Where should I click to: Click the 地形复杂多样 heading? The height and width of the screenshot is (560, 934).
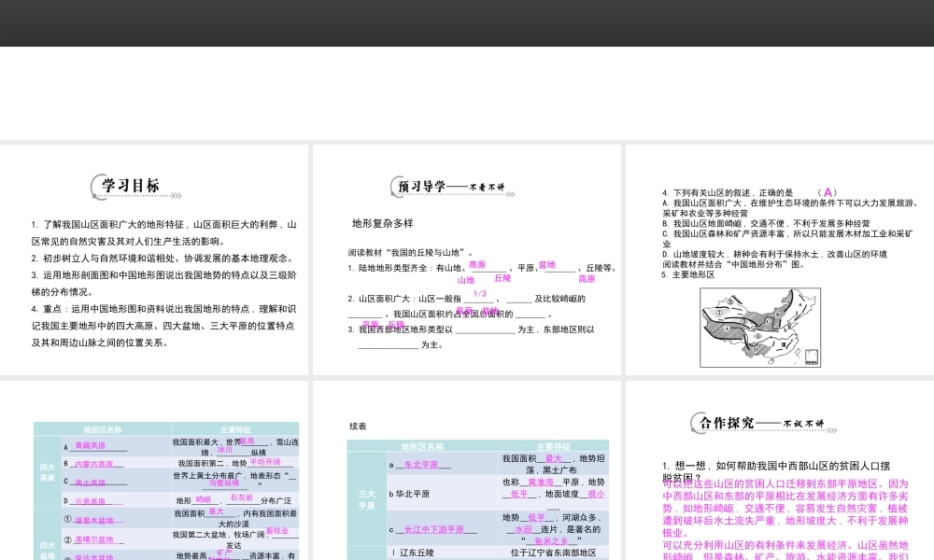coord(382,224)
